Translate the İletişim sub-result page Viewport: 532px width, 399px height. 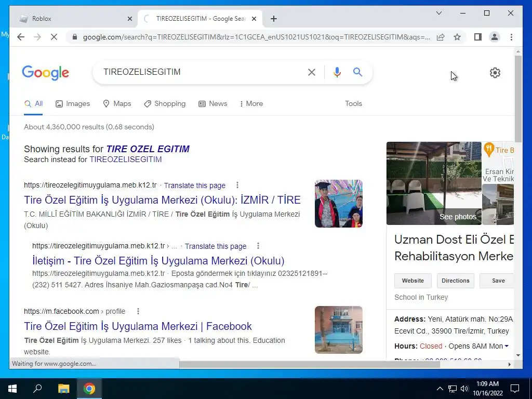(x=216, y=246)
